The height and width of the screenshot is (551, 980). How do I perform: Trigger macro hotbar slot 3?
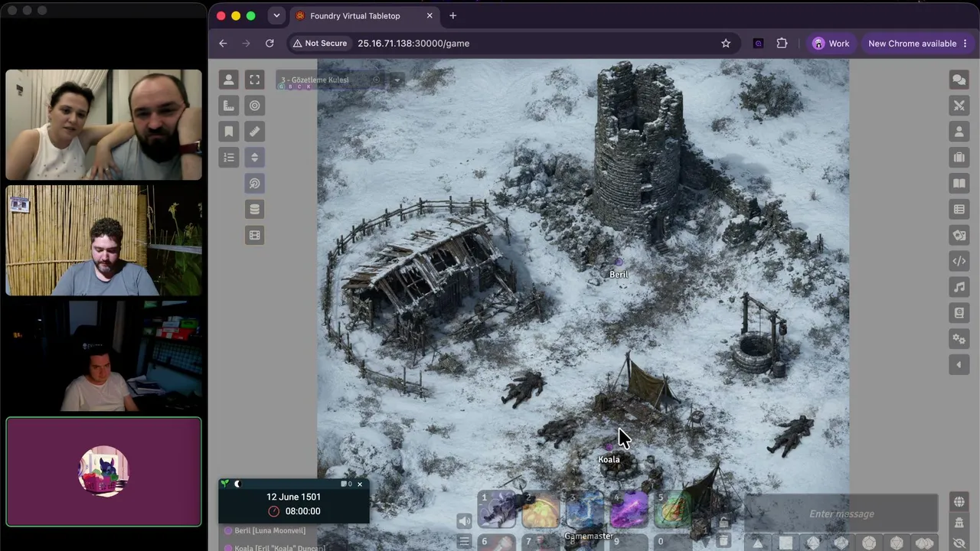coord(584,510)
